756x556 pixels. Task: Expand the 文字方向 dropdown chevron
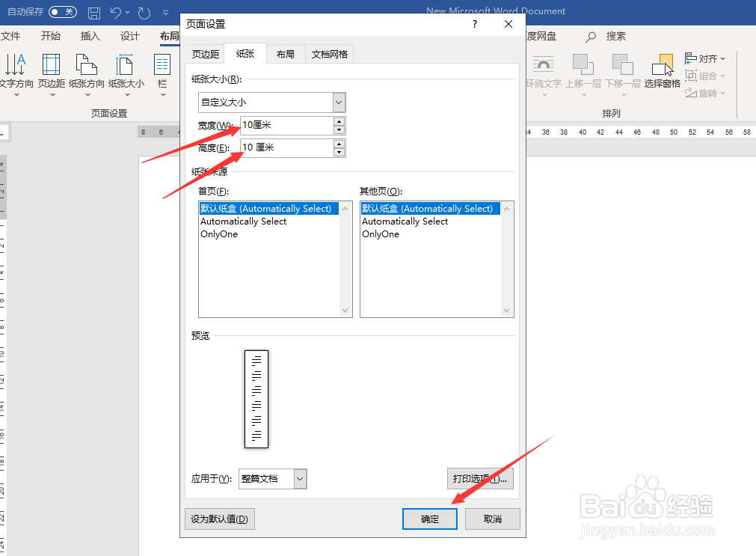pos(16,94)
